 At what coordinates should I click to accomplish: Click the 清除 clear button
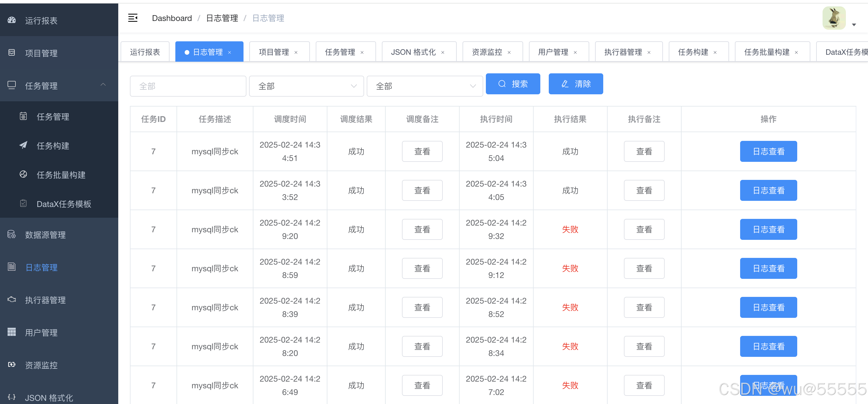coord(576,84)
